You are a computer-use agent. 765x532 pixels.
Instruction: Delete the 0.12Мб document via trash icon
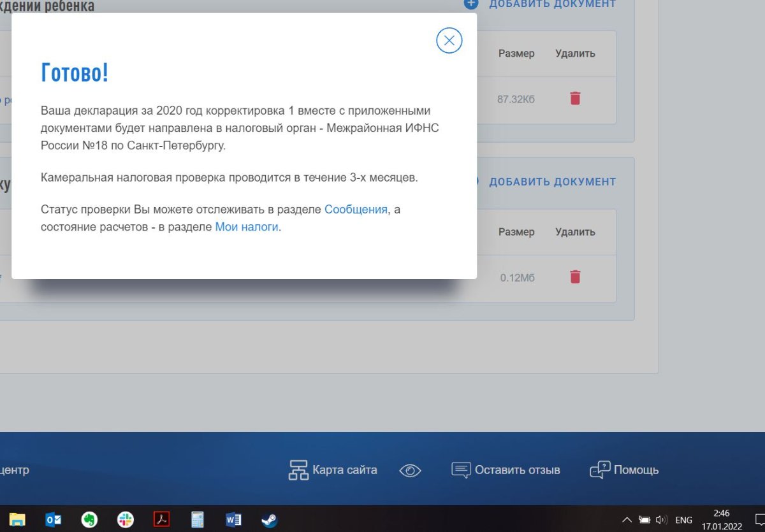click(x=575, y=277)
